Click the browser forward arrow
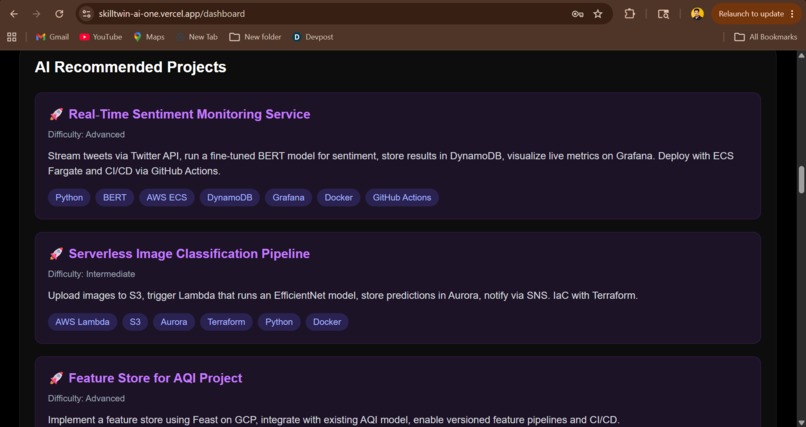The height and width of the screenshot is (427, 806). [x=36, y=14]
